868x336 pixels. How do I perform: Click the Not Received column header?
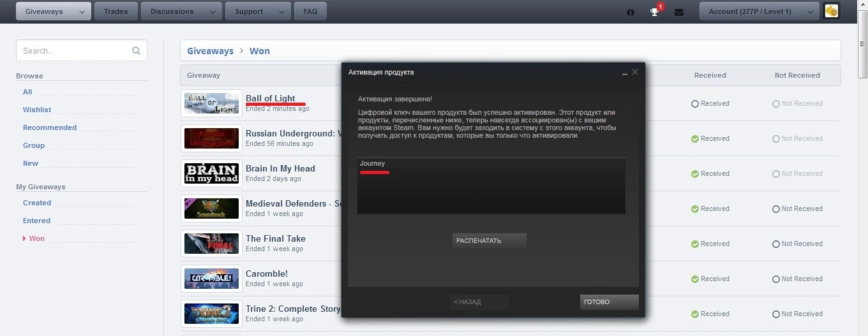click(x=797, y=75)
